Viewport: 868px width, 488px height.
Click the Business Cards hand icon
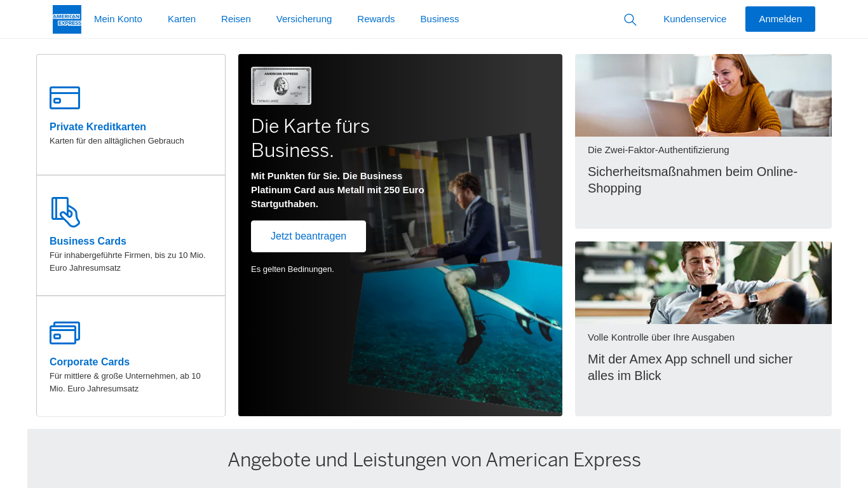[x=65, y=212]
